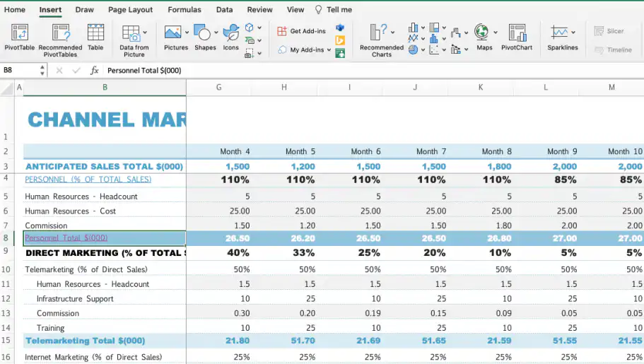Insert a waterfall chart
The height and width of the screenshot is (364, 644).
coord(455,33)
